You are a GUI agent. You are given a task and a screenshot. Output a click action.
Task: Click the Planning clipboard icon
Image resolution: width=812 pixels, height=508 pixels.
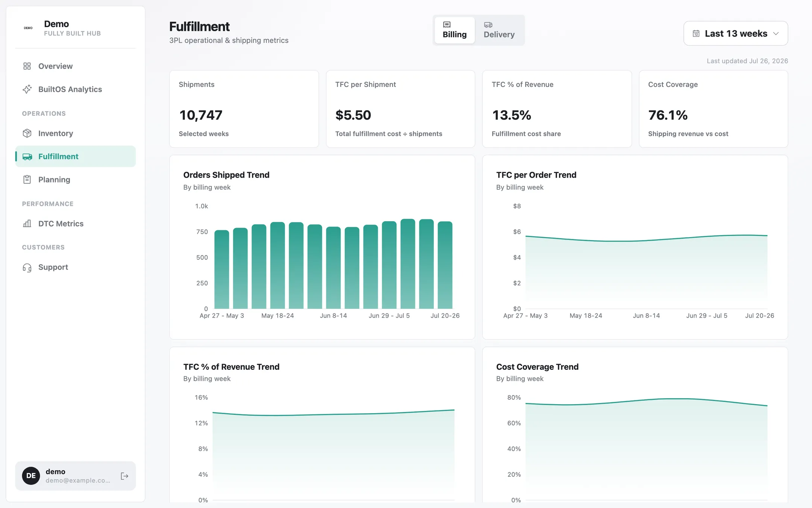[x=27, y=179]
